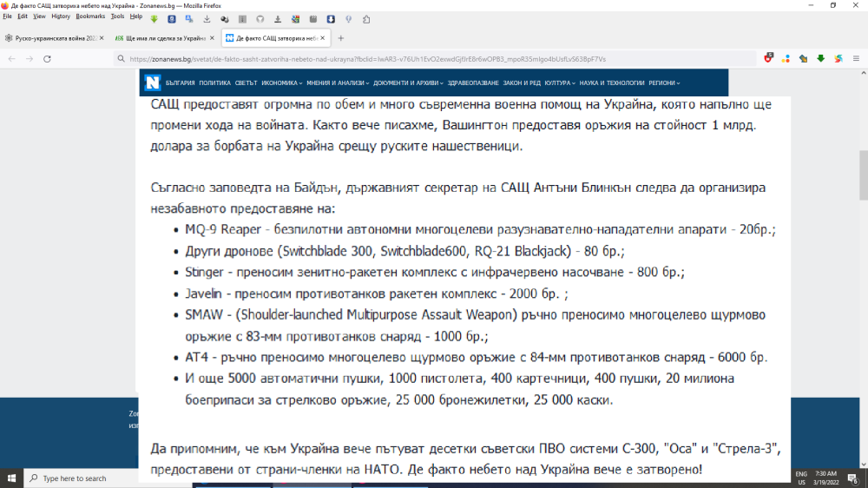Click the uBlock Origin shield extension icon
The height and width of the screenshot is (488, 868).
(x=769, y=58)
